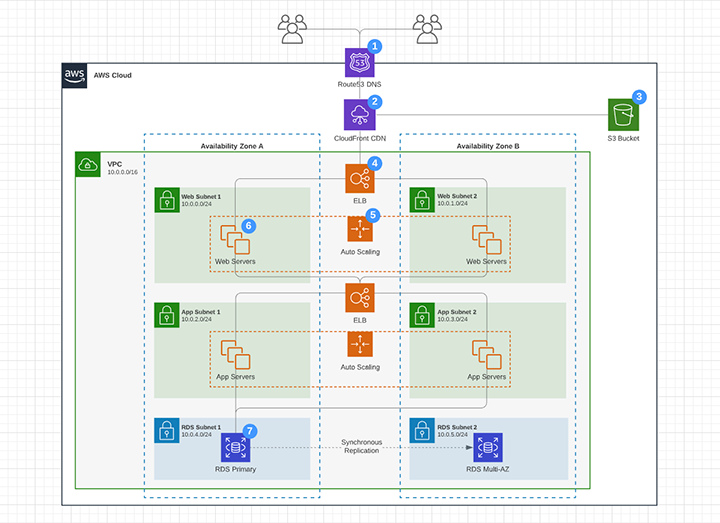This screenshot has width=720, height=523.
Task: Click the RDS Subnet 2 padlock icon
Action: click(422, 430)
